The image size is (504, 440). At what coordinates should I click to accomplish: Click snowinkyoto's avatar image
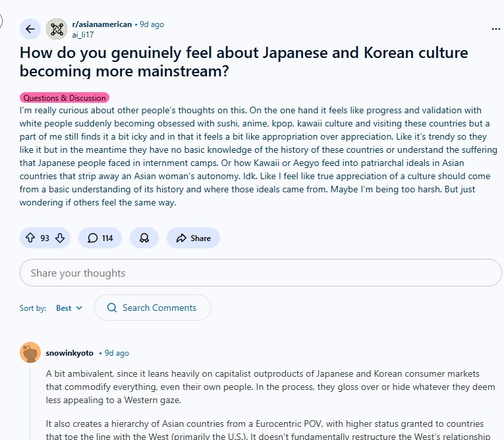click(x=30, y=353)
